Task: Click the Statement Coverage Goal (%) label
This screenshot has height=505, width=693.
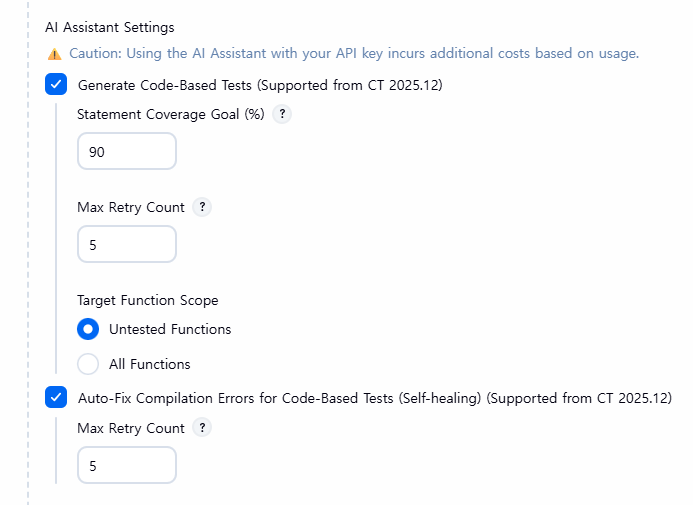Action: pos(171,114)
